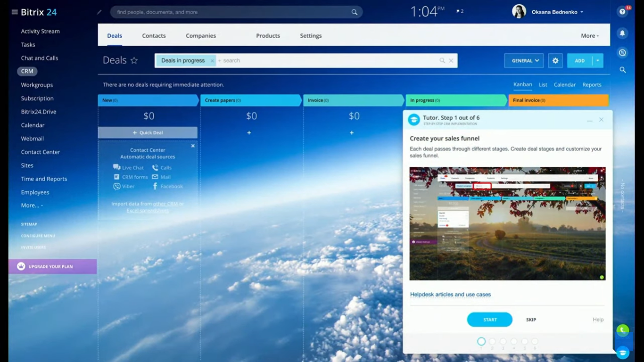The image size is (644, 362).
Task: Switch to the Companies tab
Action: point(201,36)
